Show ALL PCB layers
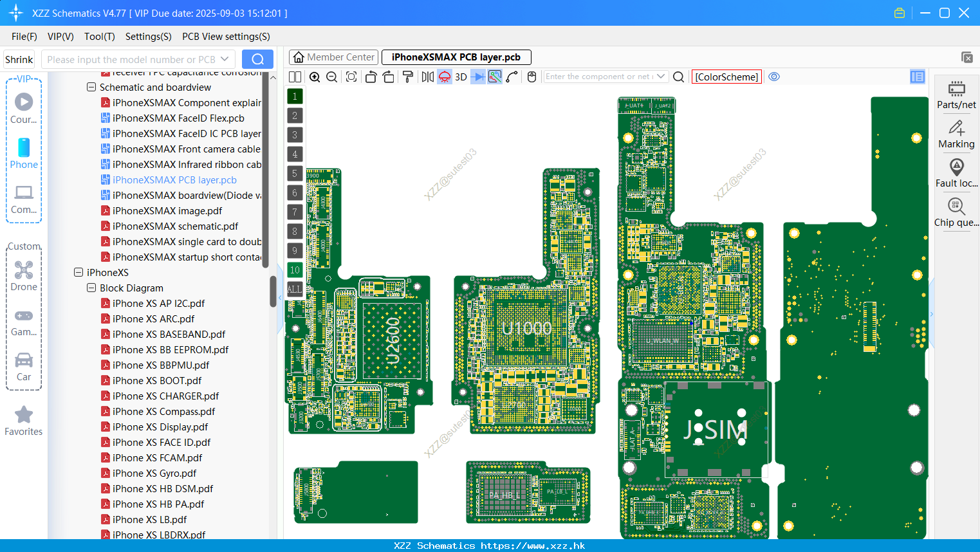The width and height of the screenshot is (980, 552). (x=295, y=290)
